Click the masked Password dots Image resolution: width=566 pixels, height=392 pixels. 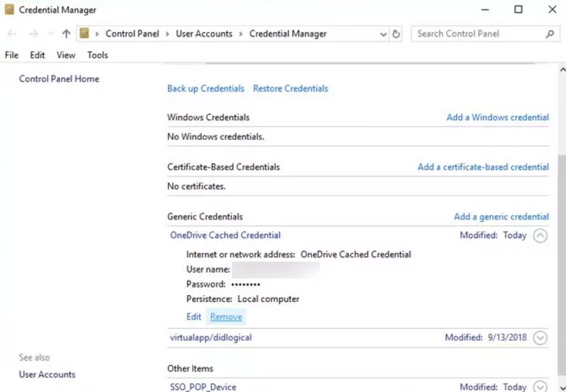(245, 284)
